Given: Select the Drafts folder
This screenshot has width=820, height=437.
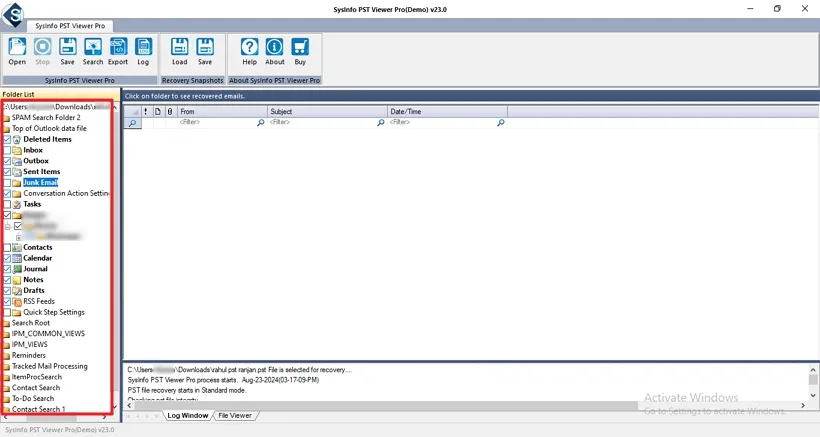Looking at the screenshot, I should pyautogui.click(x=34, y=291).
